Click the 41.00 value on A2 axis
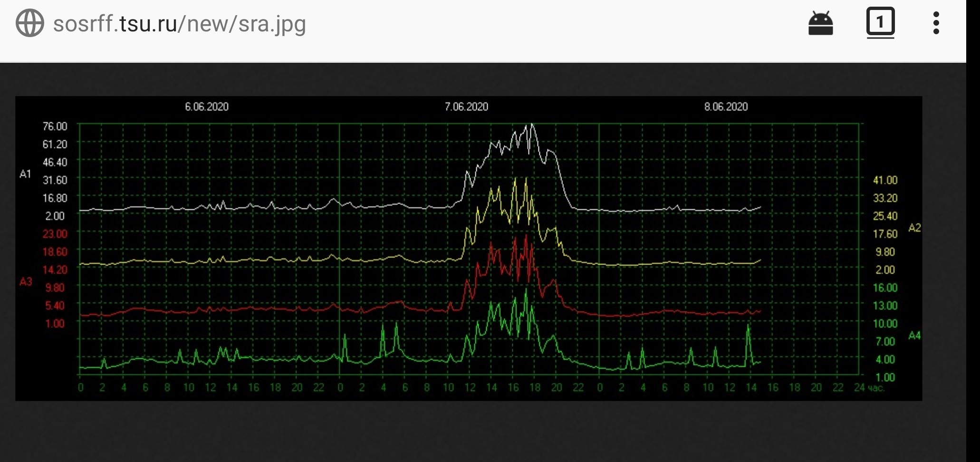The width and height of the screenshot is (980, 462). tap(885, 180)
